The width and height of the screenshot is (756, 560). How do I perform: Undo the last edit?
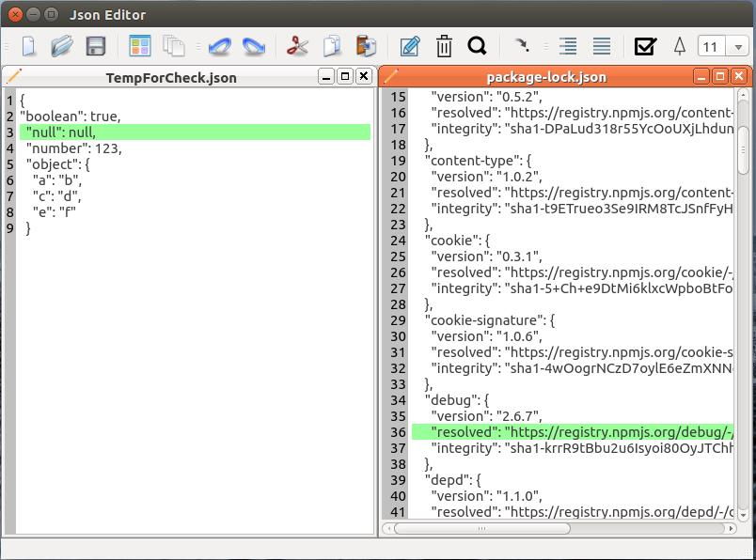click(x=220, y=47)
